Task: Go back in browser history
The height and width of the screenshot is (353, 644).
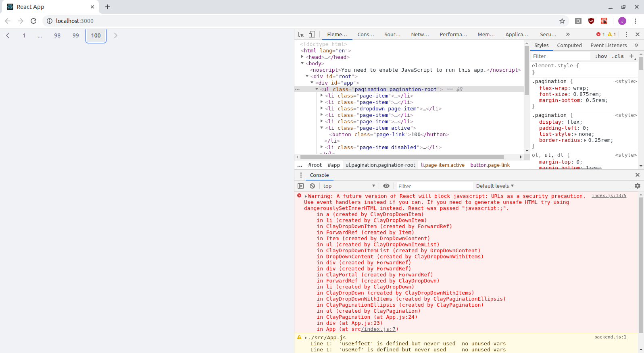Action: [8, 21]
